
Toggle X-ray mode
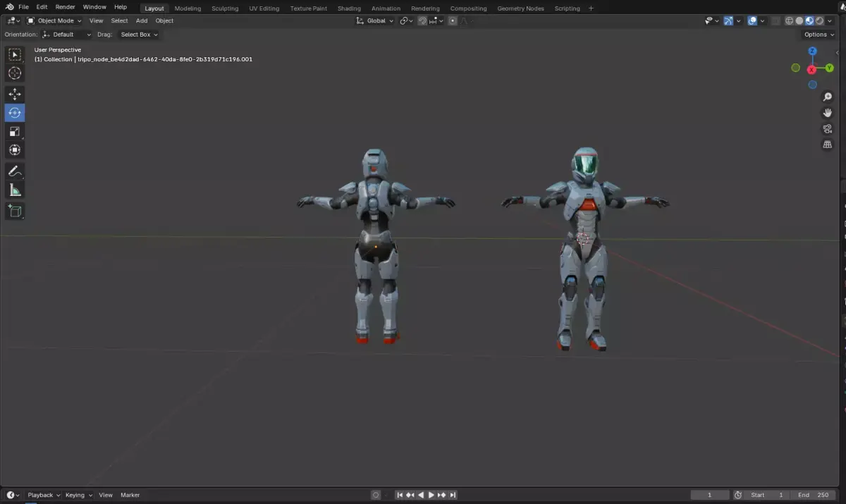775,20
